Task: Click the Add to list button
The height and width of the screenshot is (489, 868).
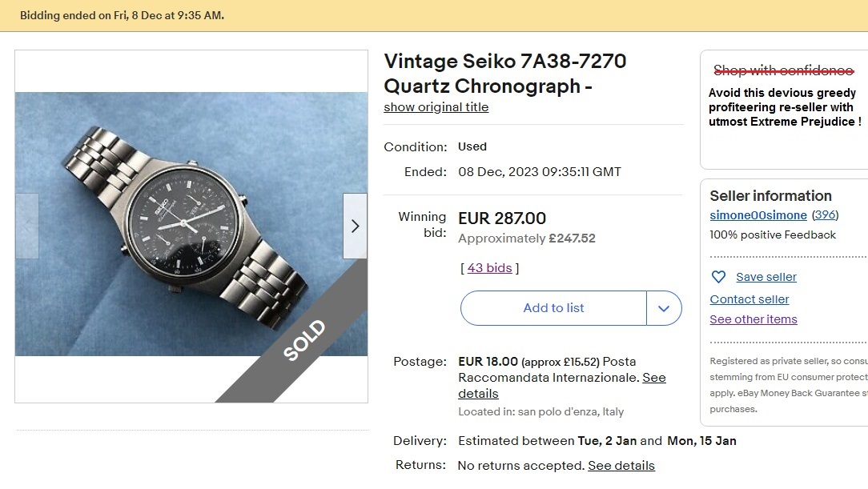Action: coord(553,308)
